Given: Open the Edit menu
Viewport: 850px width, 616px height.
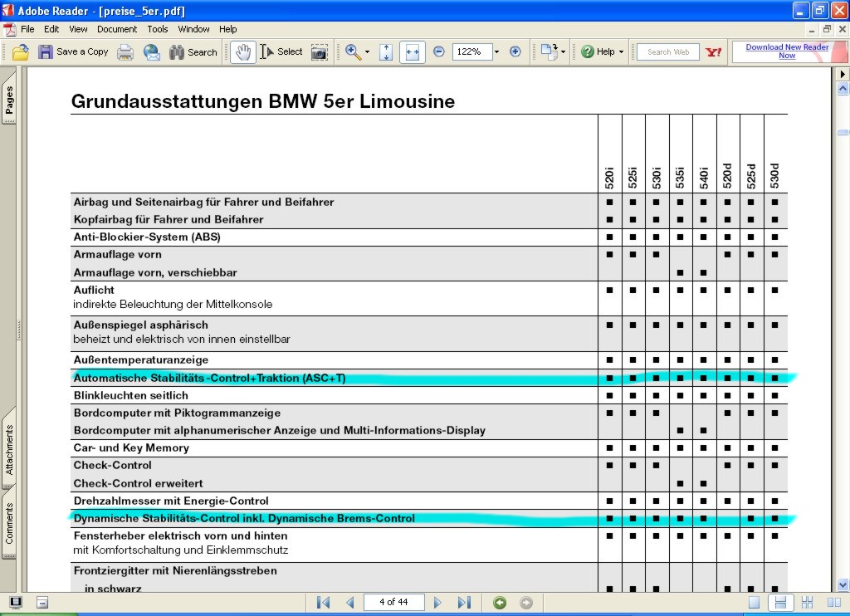Looking at the screenshot, I should (x=51, y=29).
